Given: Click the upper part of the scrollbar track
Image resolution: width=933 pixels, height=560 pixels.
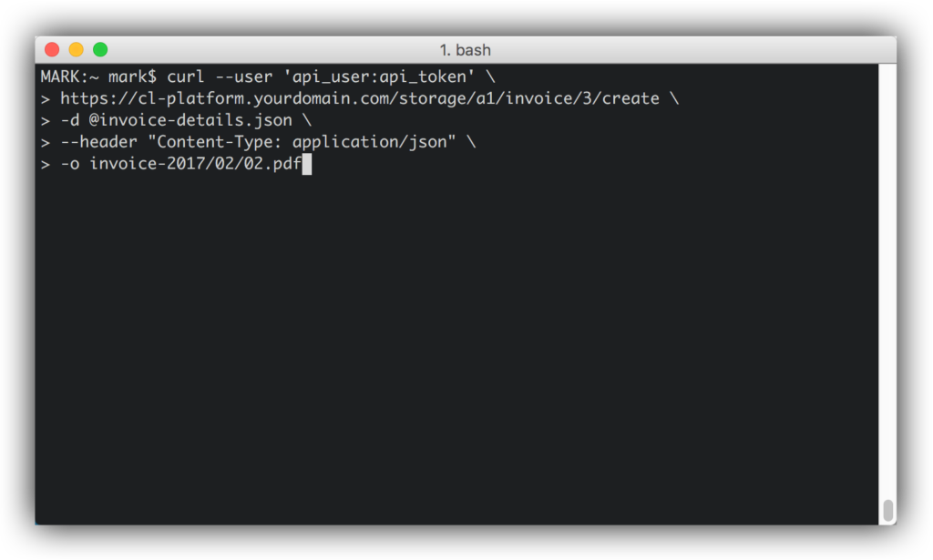Looking at the screenshot, I should point(887,182).
